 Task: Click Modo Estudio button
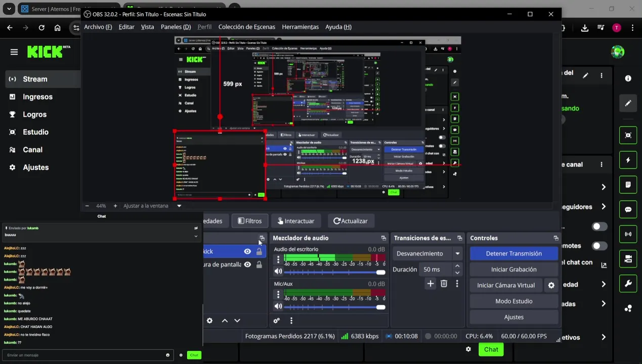click(x=514, y=301)
